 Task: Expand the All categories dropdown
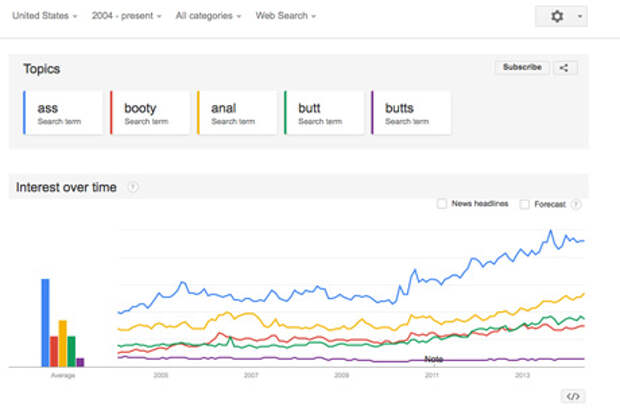(209, 16)
